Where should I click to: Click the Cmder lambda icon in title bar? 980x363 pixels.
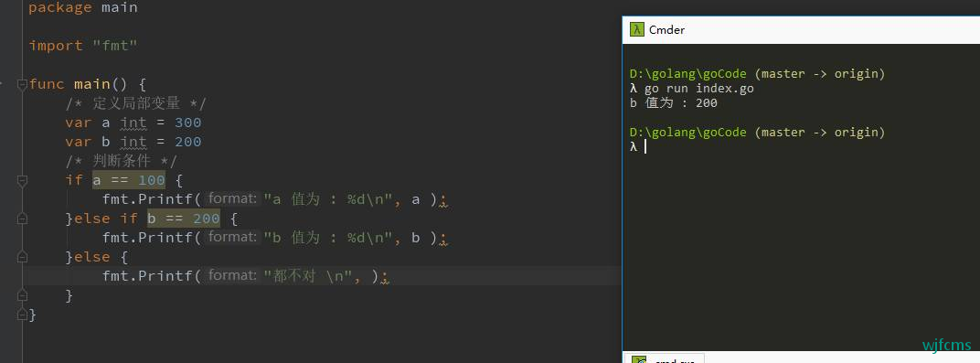point(637,29)
